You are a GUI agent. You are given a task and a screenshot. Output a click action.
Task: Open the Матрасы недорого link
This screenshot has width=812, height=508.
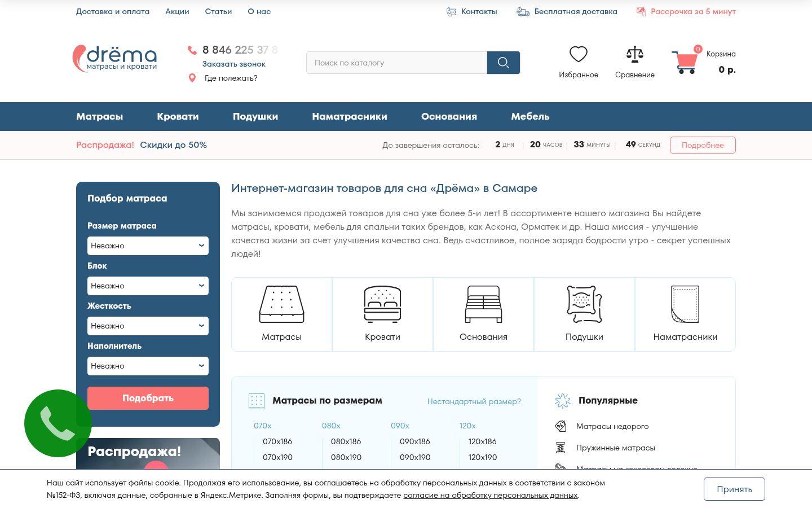pos(612,426)
